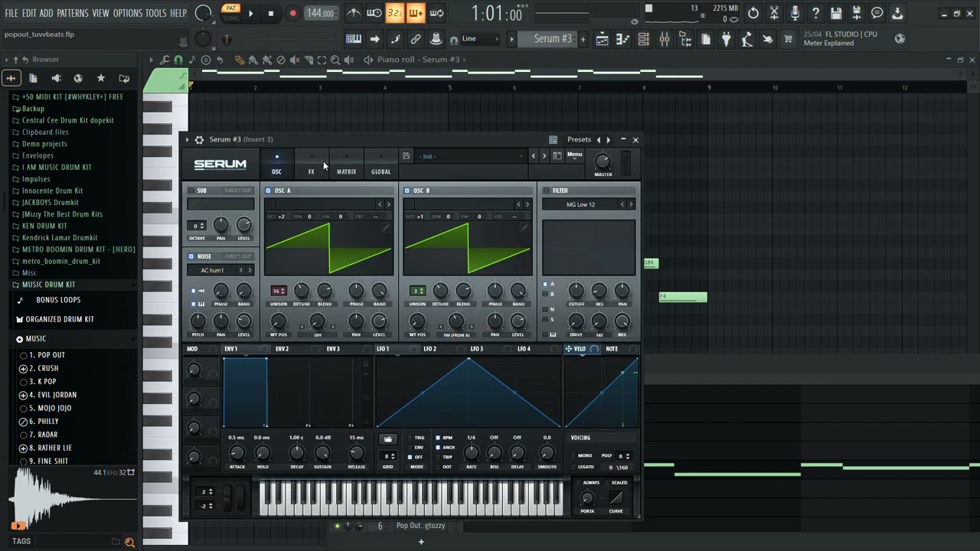Open the MG Low 12 filter type selector
This screenshot has width=980, height=551.
[x=580, y=204]
